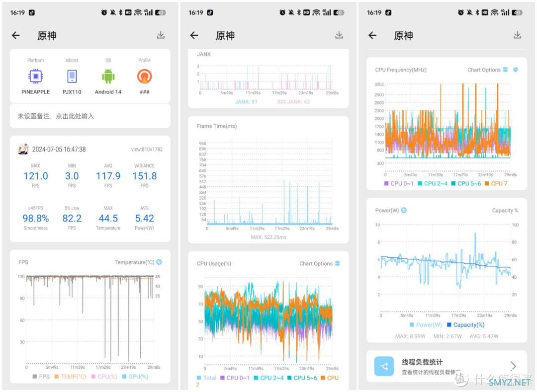Select the AVG: 5.42W power text

click(484, 336)
